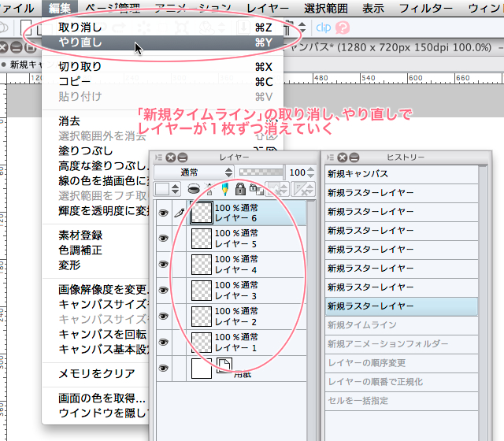Image resolution: width=504 pixels, height=441 pixels.
Task: Hide レイヤー 1 with its eye icon
Action: click(x=164, y=343)
